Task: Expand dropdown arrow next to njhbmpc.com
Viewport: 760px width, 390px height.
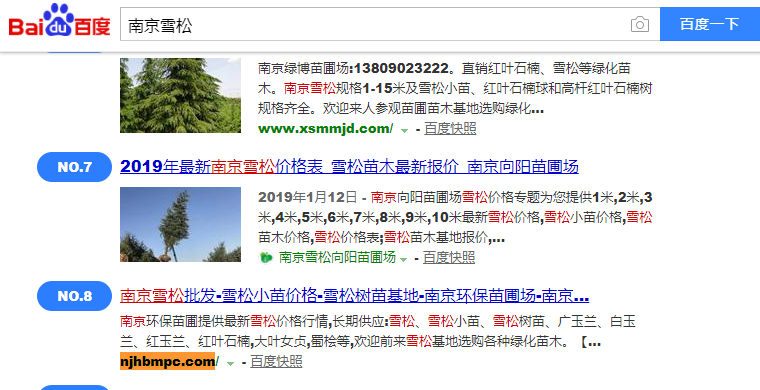Action: point(231,363)
